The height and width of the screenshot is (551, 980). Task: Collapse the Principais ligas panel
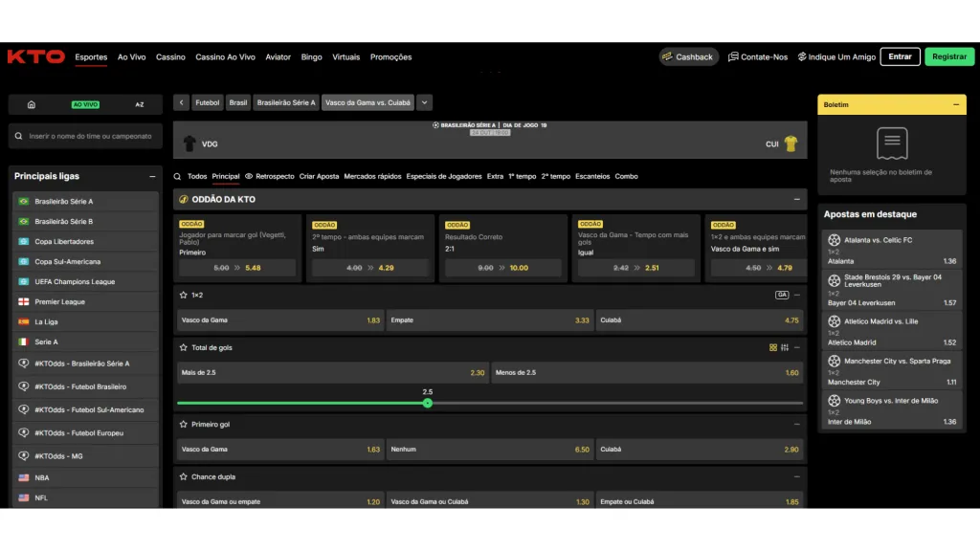pos(152,177)
